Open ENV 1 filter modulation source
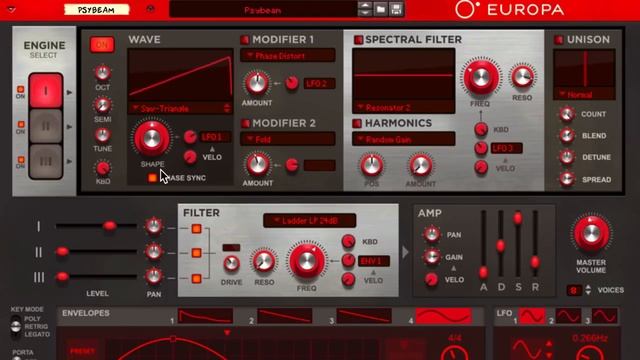 click(373, 261)
